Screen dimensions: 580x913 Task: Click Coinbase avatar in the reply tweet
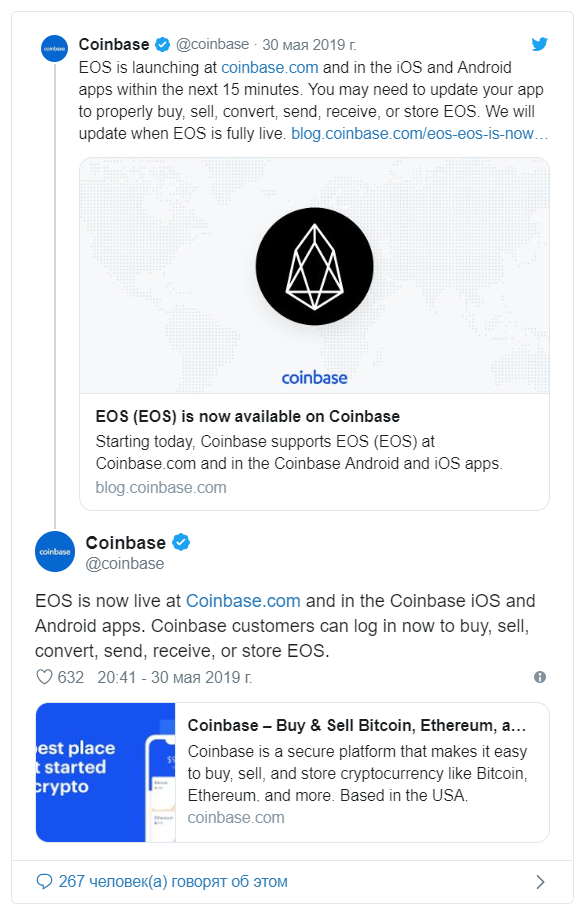click(x=55, y=551)
